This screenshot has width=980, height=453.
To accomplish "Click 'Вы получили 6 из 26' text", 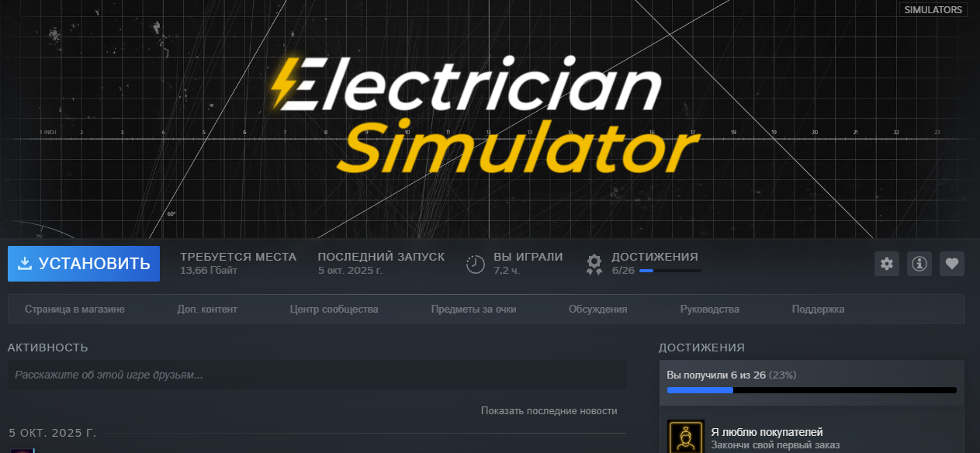I will coord(716,375).
